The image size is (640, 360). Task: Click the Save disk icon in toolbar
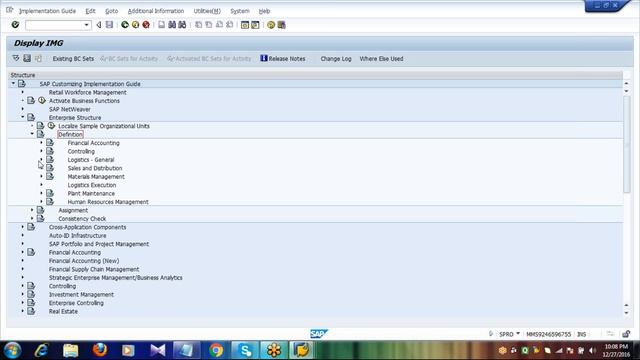point(109,25)
